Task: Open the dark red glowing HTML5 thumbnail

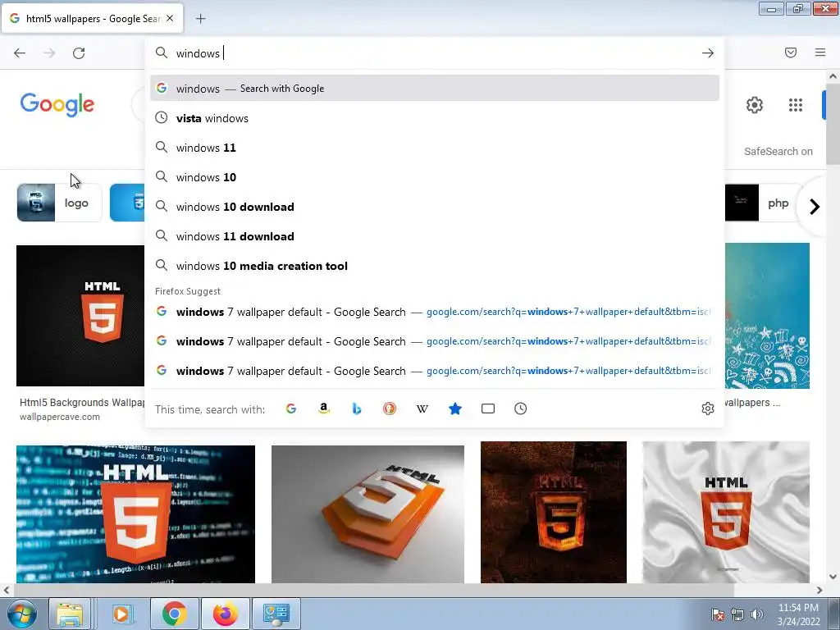Action: point(554,512)
